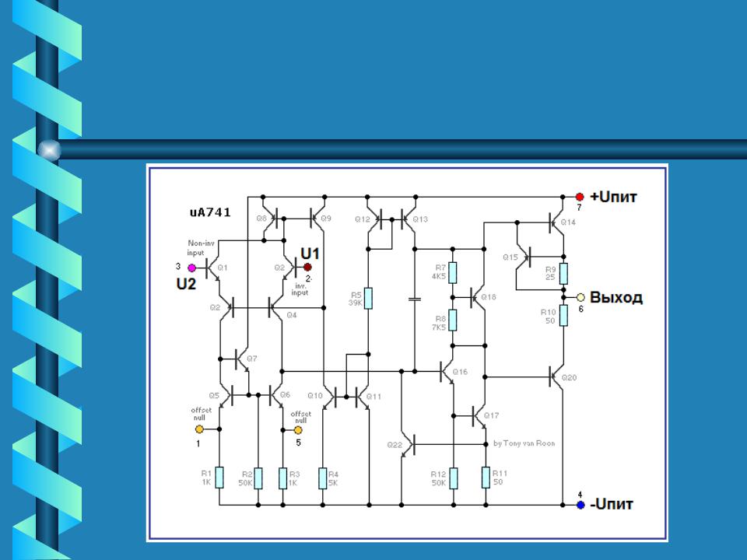The width and height of the screenshot is (747, 560).
Task: Click the Q11 transistor label
Action: (x=373, y=396)
